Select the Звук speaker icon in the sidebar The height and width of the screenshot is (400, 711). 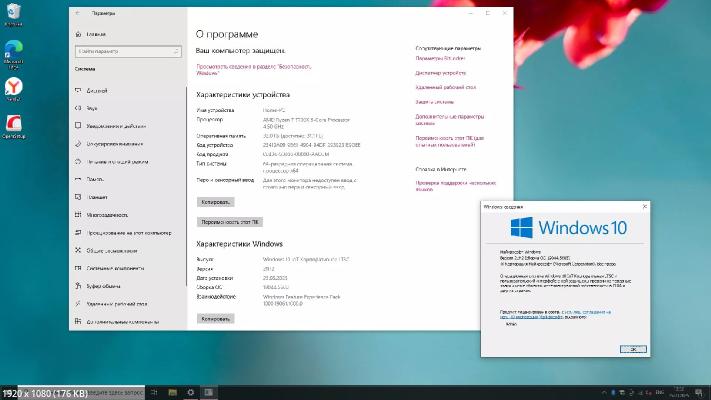(78, 108)
